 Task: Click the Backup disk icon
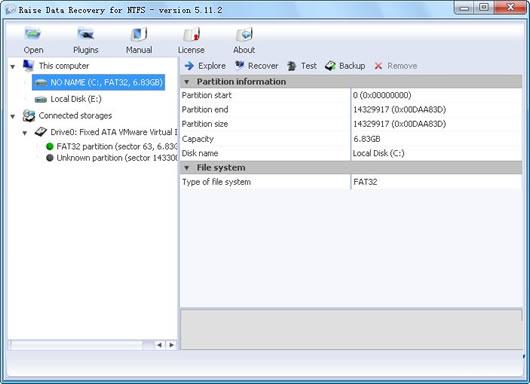pos(330,66)
